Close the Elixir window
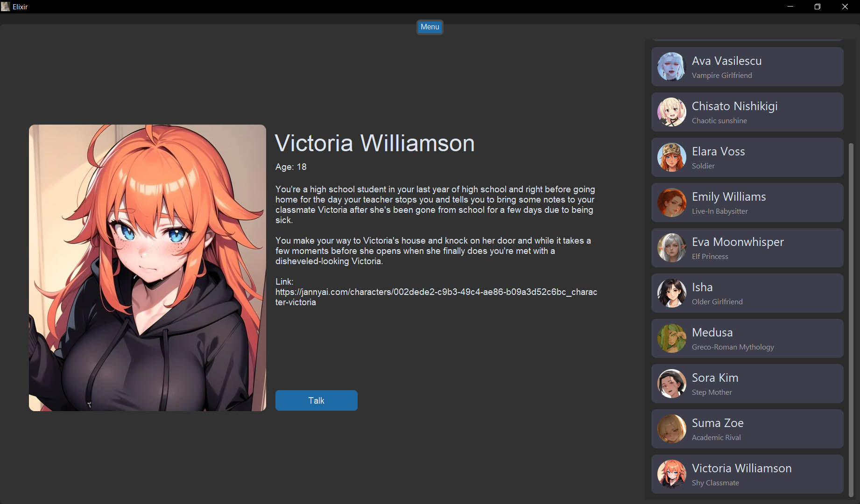Image resolution: width=860 pixels, height=504 pixels. click(845, 7)
